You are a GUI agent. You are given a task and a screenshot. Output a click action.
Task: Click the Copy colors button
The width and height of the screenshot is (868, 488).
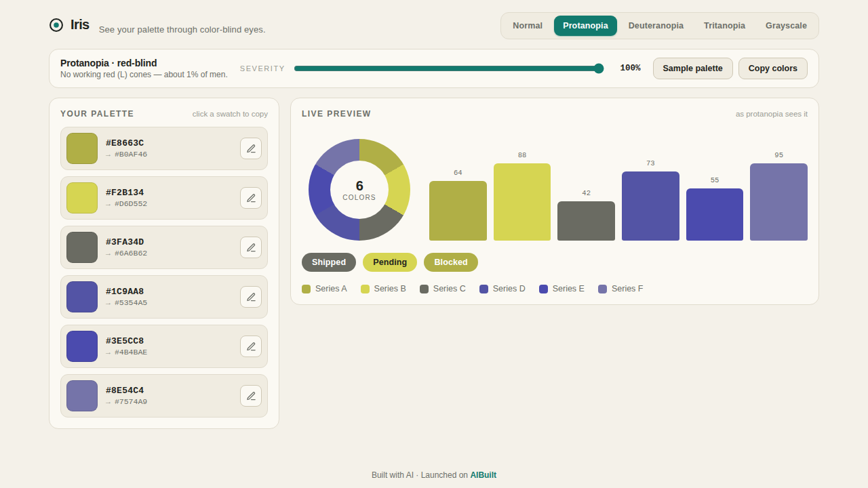[x=773, y=68]
